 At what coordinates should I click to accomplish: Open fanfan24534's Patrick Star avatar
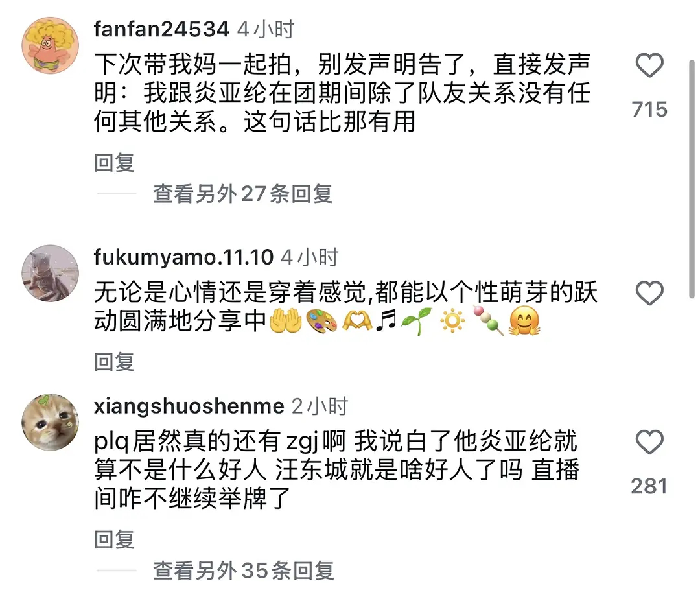pyautogui.click(x=51, y=45)
